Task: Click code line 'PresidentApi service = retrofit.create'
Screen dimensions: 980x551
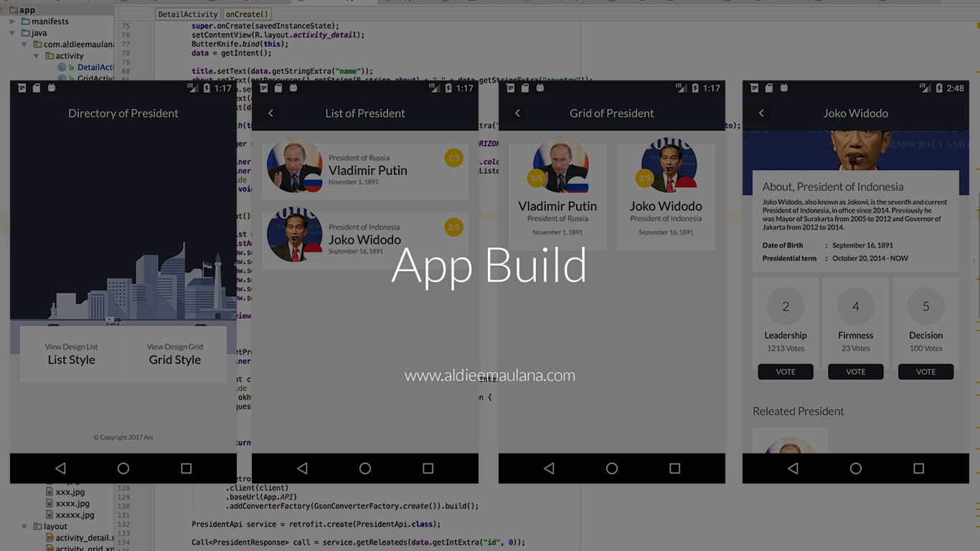Action: coord(316,524)
